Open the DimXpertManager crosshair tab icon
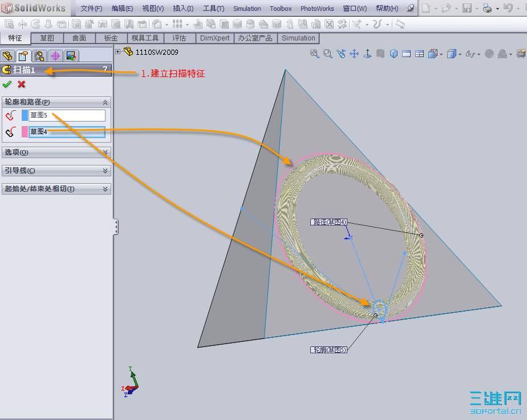 (55, 56)
